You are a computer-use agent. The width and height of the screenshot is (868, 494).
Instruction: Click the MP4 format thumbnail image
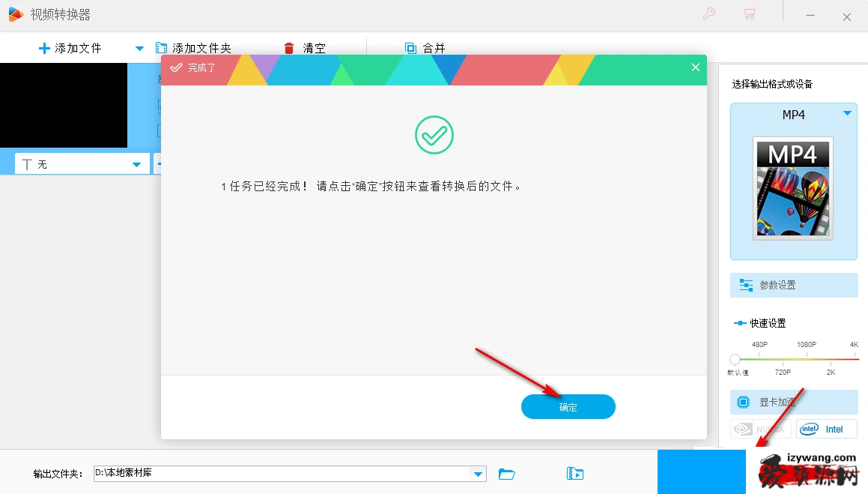coord(793,188)
